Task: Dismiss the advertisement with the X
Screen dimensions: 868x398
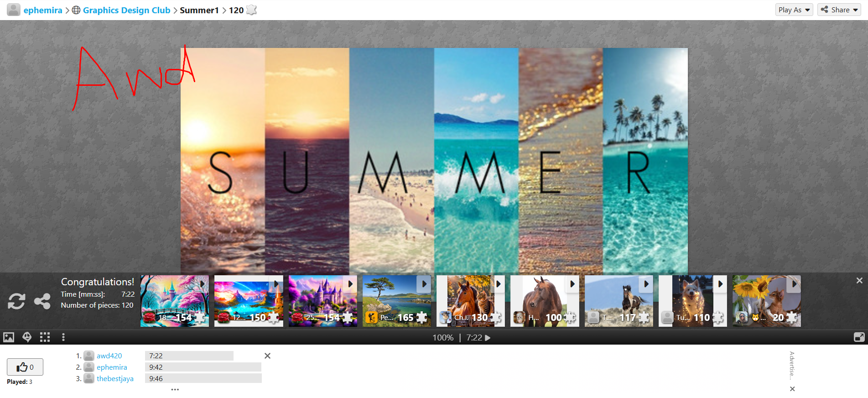Action: point(792,389)
